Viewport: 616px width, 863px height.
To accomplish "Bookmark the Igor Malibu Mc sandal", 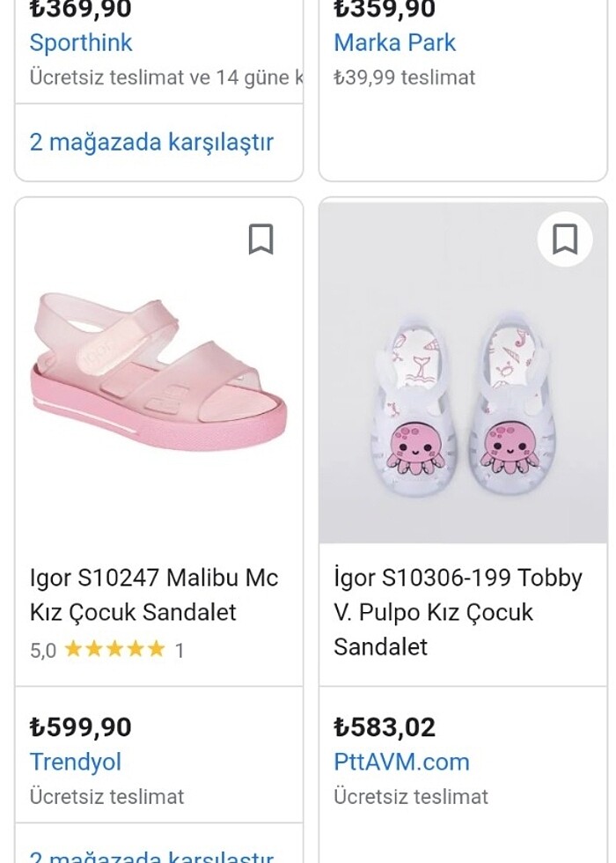I will (260, 239).
